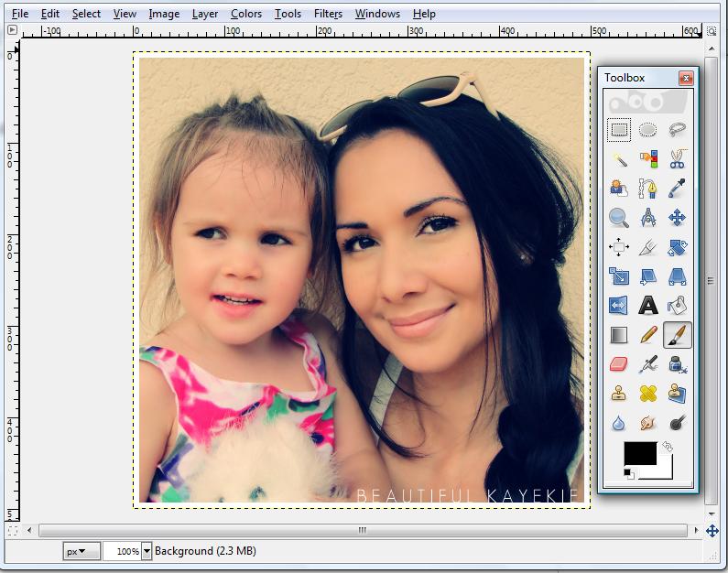Select the Text tool
This screenshot has height=573, width=728.
point(648,306)
